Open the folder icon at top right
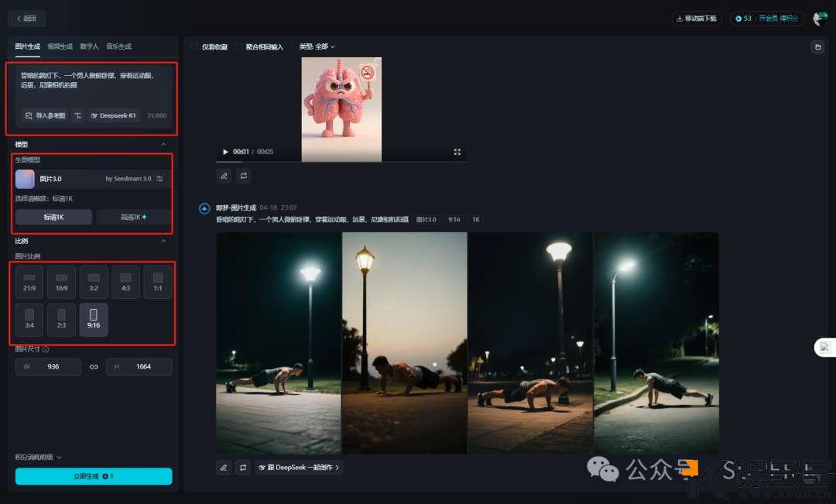This screenshot has height=504, width=836. 817,47
